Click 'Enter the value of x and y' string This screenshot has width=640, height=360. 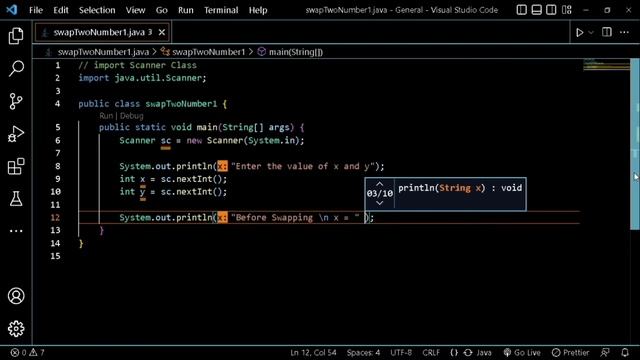pos(303,166)
